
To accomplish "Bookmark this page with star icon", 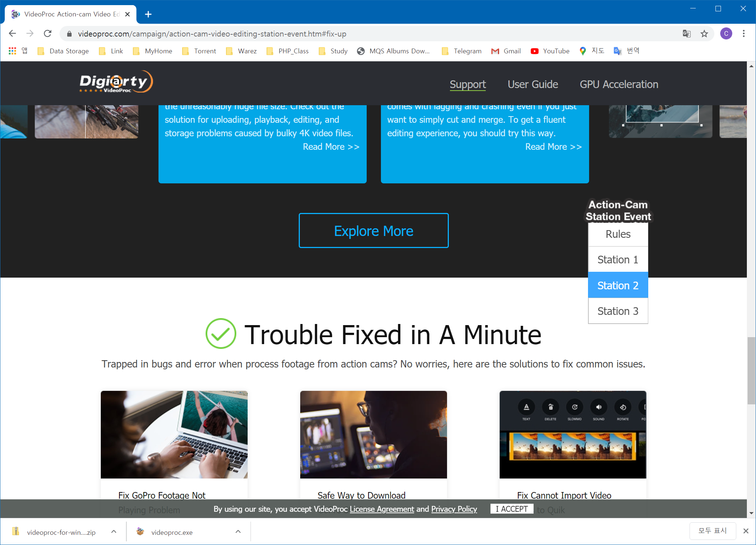I will pyautogui.click(x=704, y=34).
